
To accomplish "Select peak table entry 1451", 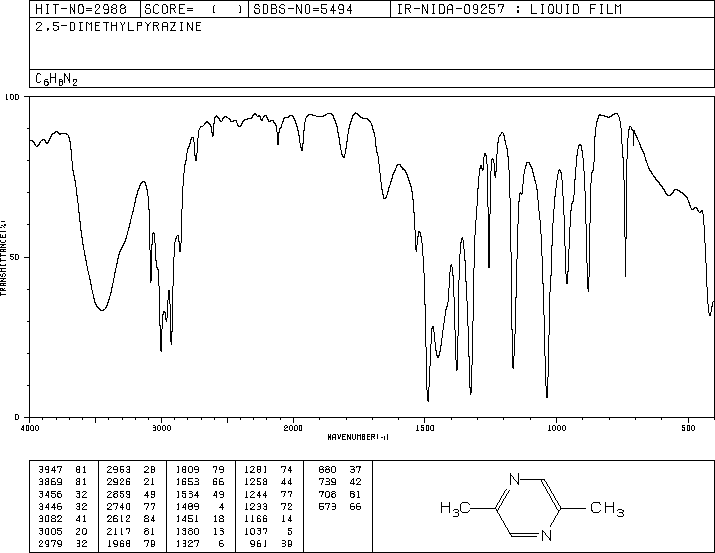I will tap(187, 519).
